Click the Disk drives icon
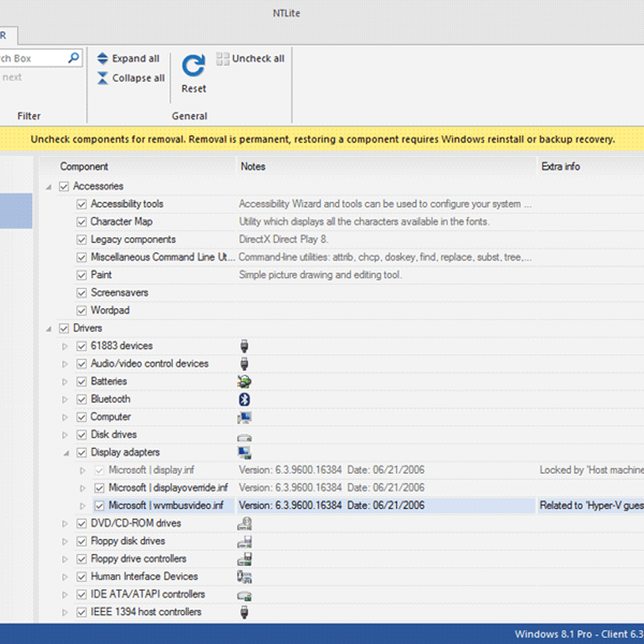 244,438
